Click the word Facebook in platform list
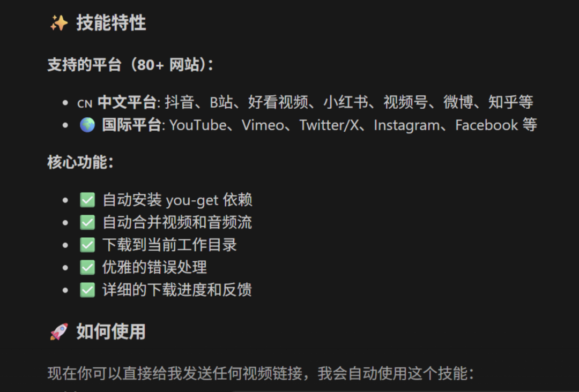This screenshot has width=579, height=392. 487,125
